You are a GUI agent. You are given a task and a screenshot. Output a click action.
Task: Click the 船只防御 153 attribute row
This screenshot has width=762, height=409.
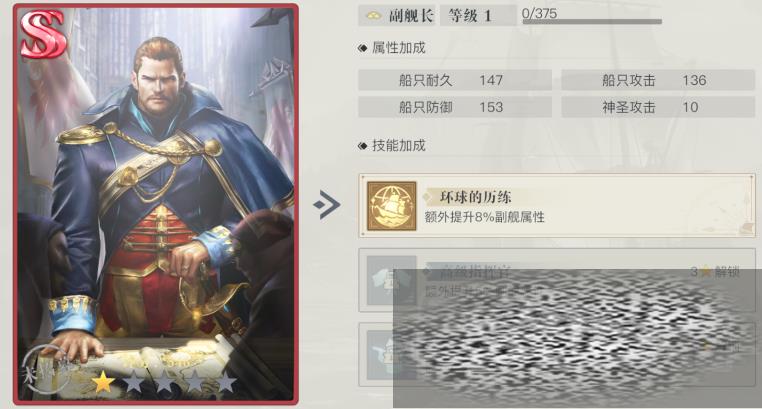tap(455, 107)
